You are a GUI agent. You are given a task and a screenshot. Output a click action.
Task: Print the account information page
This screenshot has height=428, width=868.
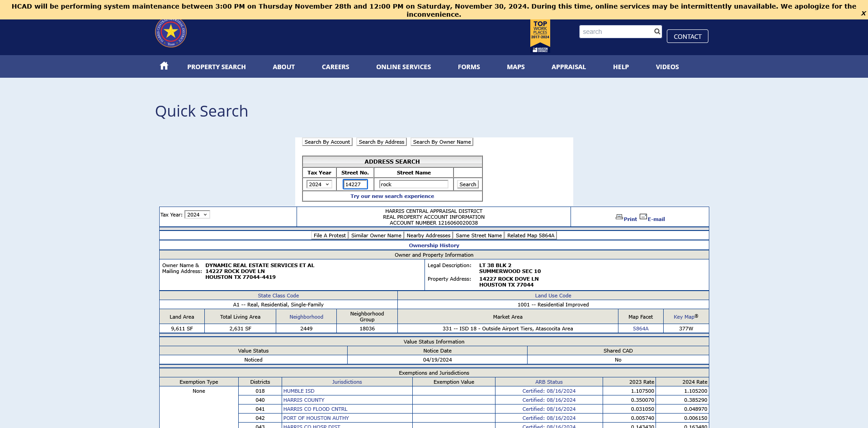pyautogui.click(x=626, y=218)
